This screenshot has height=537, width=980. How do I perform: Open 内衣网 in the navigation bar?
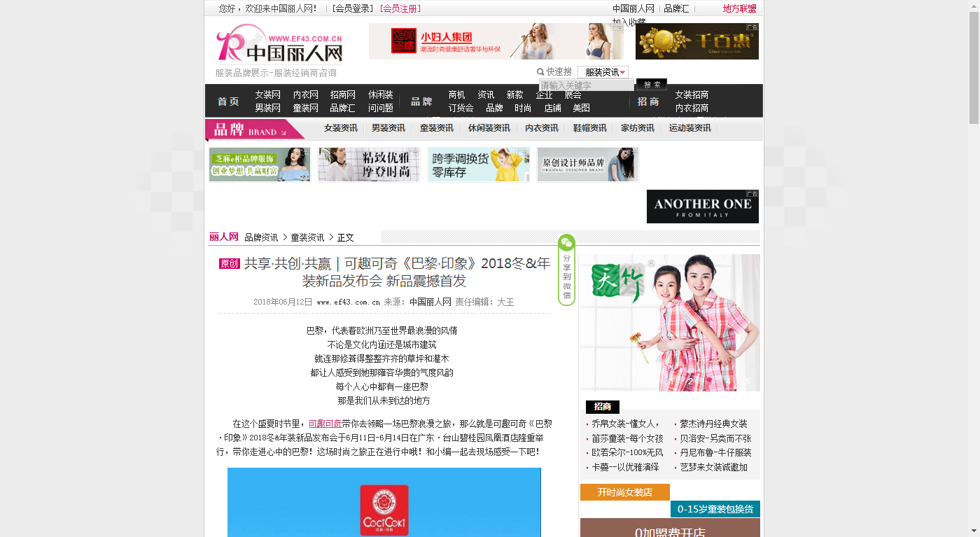(x=306, y=95)
